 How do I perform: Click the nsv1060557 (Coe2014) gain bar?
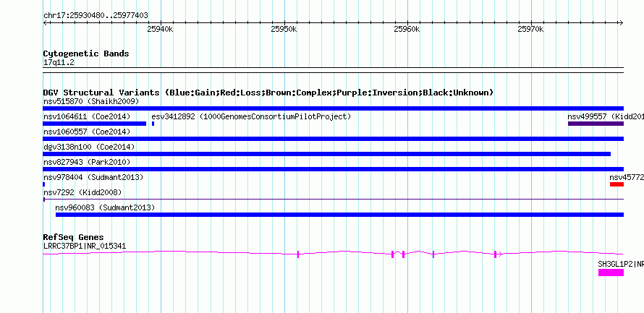(x=333, y=139)
